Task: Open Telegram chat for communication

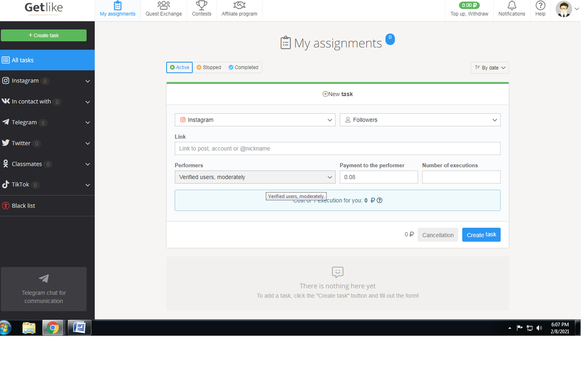Action: pyautogui.click(x=44, y=289)
